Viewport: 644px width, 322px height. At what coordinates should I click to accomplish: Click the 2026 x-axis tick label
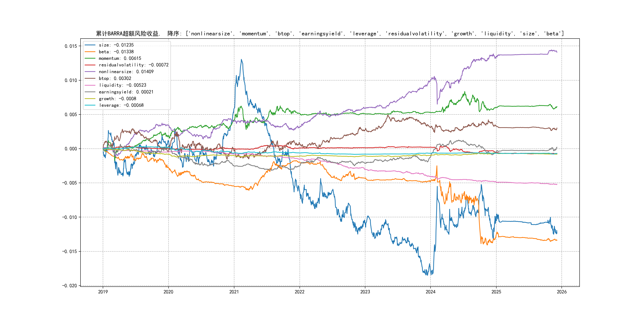562,292
